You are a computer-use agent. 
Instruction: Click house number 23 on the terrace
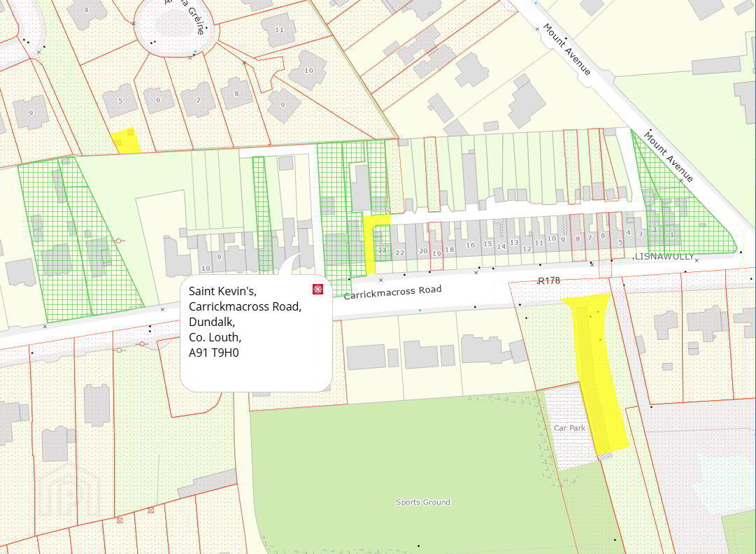coord(382,250)
